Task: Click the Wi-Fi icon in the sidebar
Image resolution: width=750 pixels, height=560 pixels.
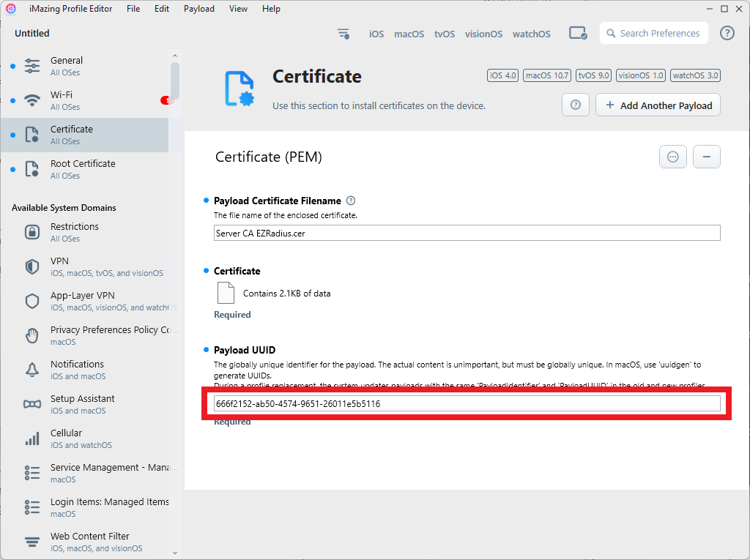Action: click(x=32, y=100)
